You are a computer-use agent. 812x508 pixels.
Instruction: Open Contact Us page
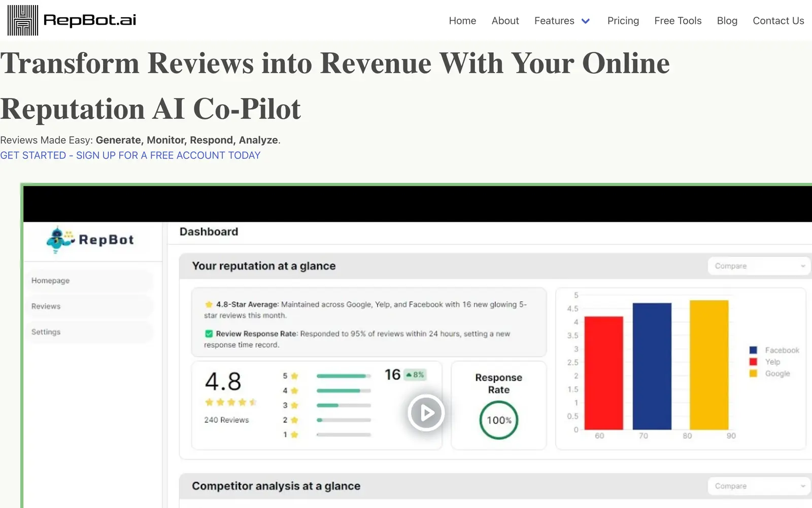pyautogui.click(x=779, y=21)
